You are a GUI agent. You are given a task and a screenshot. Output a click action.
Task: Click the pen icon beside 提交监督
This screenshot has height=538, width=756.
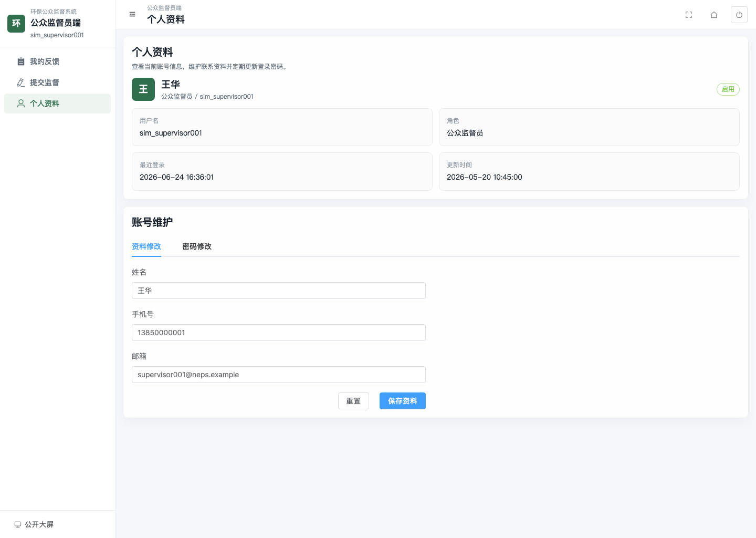point(21,82)
